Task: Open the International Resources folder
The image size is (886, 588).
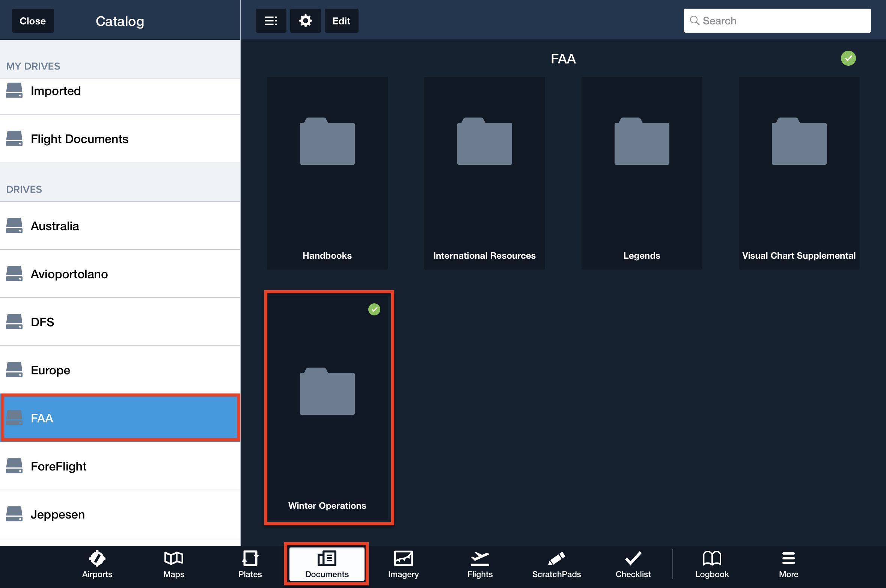Action: (x=485, y=173)
